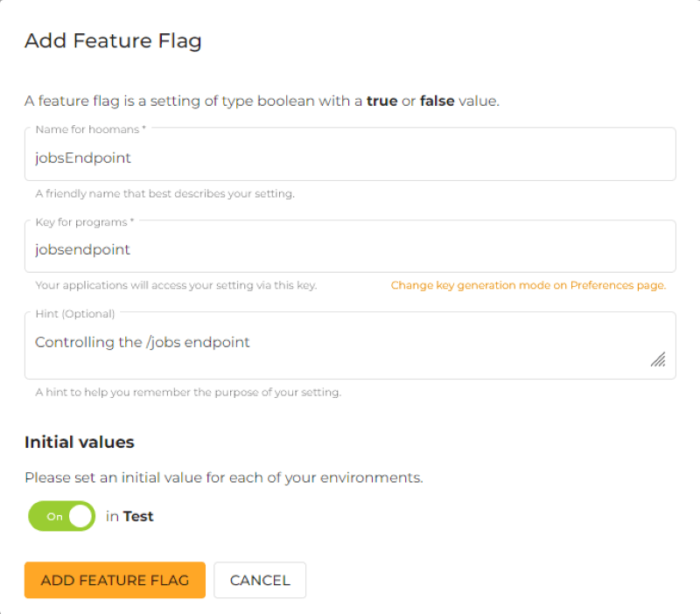
Task: Click inside the Name for hoomans field
Action: tap(350, 157)
